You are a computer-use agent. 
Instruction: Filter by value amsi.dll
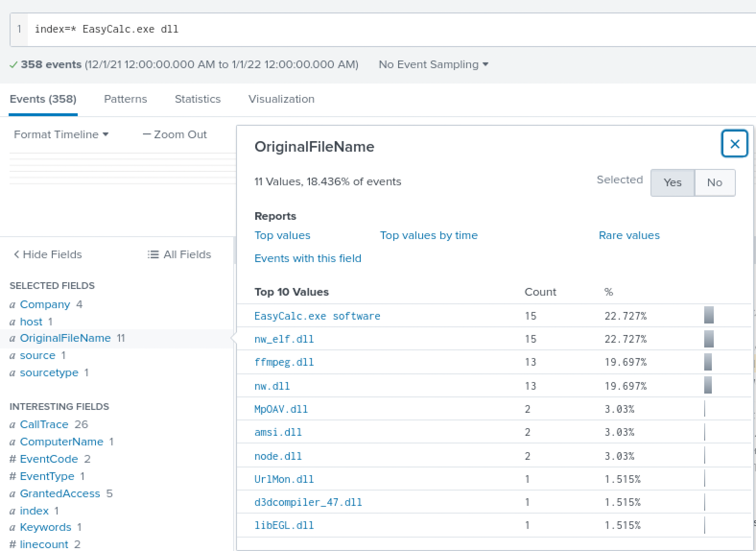pyautogui.click(x=278, y=432)
